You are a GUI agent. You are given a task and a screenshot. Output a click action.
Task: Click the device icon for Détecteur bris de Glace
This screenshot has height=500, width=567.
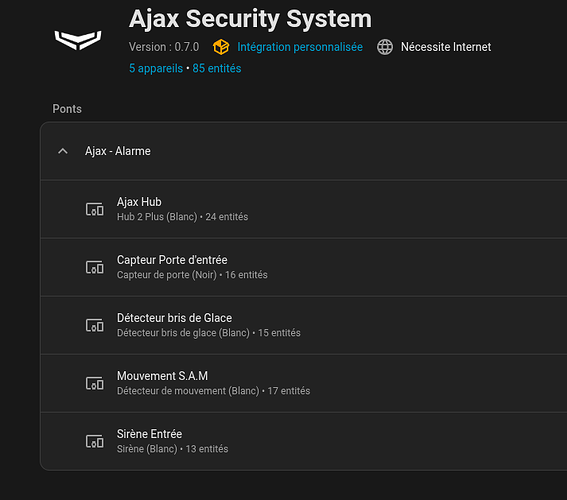95,325
